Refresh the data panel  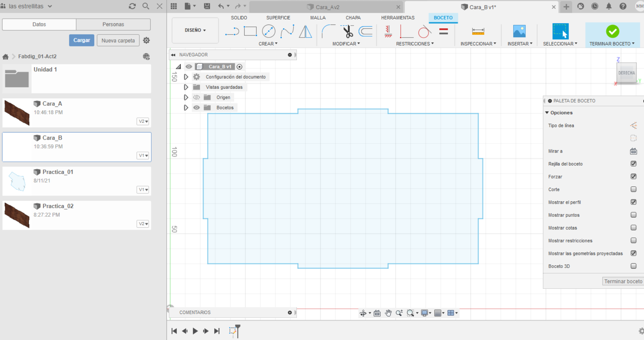[132, 6]
